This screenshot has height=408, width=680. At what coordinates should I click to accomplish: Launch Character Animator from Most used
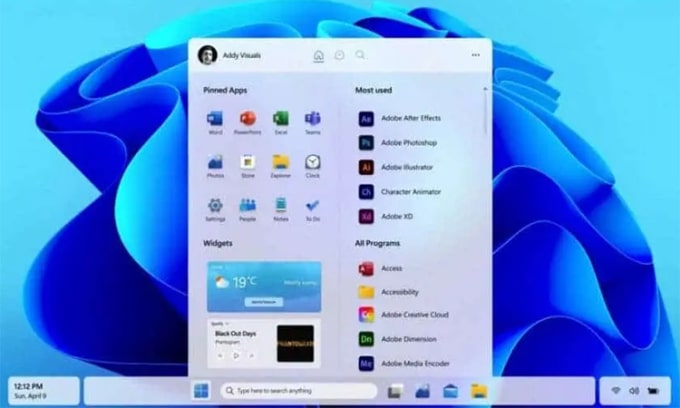[x=399, y=192]
